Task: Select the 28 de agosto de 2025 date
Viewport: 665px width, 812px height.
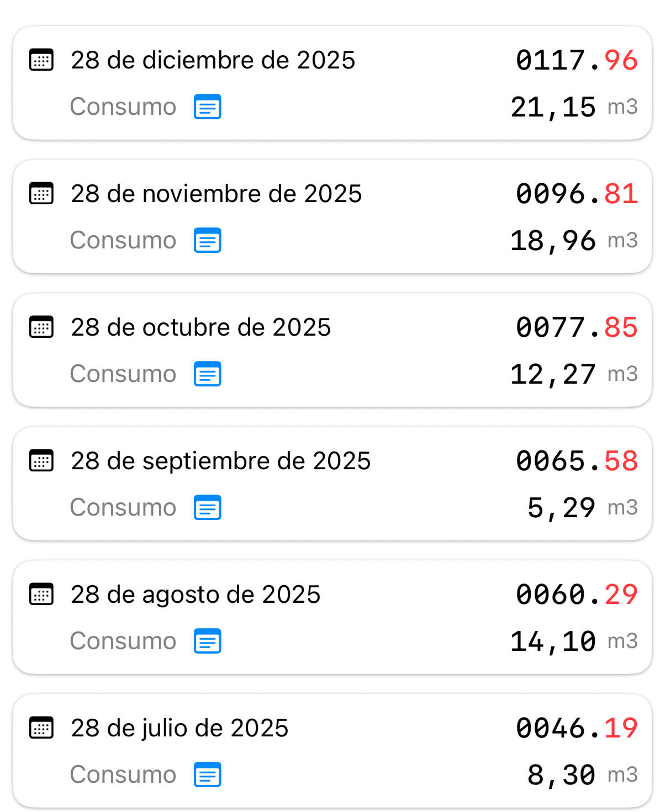Action: coord(196,595)
